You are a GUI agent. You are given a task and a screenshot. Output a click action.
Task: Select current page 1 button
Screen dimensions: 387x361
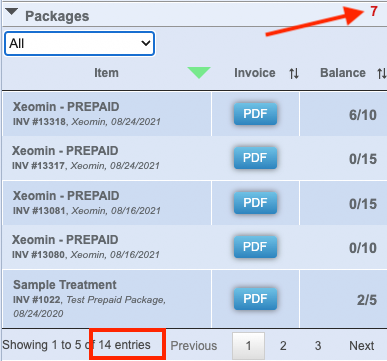click(x=248, y=346)
